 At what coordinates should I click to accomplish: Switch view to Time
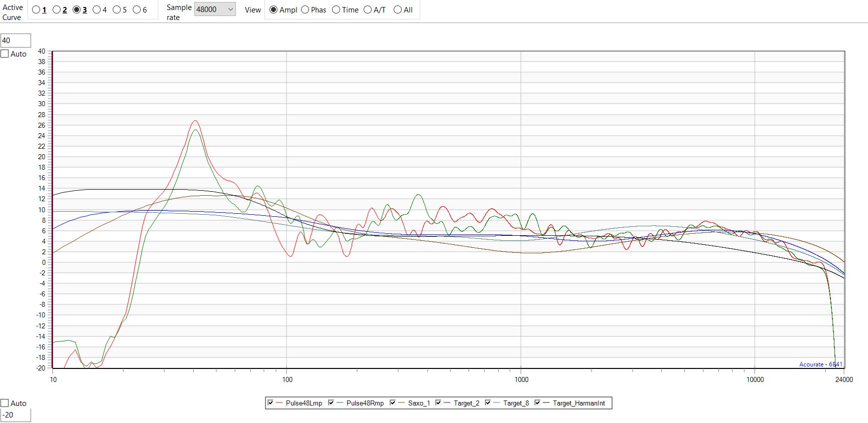(336, 10)
